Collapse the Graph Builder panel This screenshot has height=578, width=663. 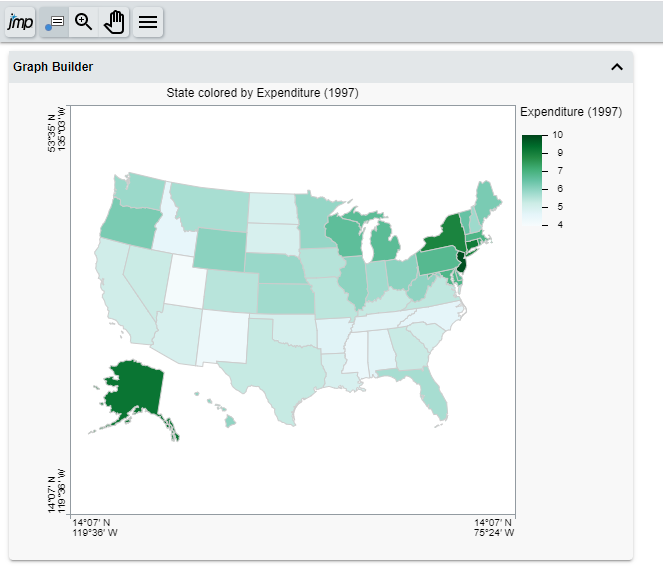click(x=617, y=67)
